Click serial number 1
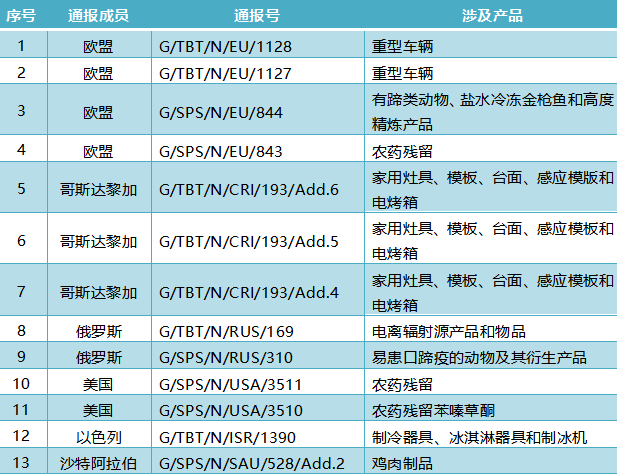The height and width of the screenshot is (476, 617). point(21,46)
